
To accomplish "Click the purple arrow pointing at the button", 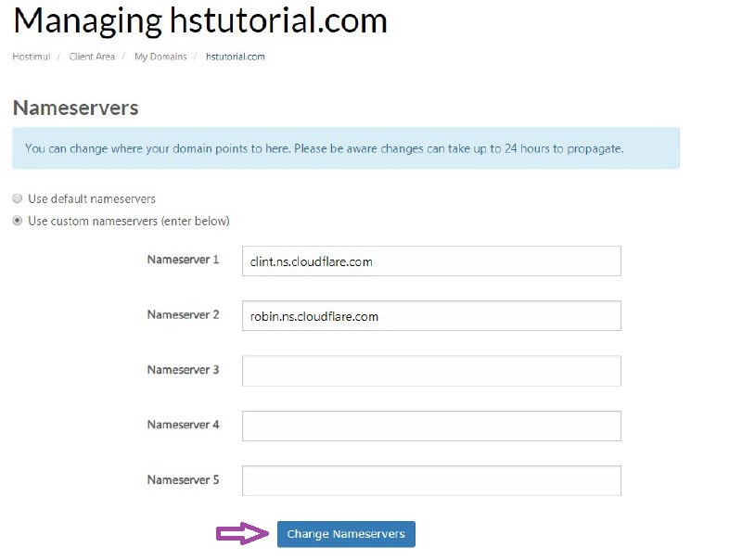I will pos(242,533).
